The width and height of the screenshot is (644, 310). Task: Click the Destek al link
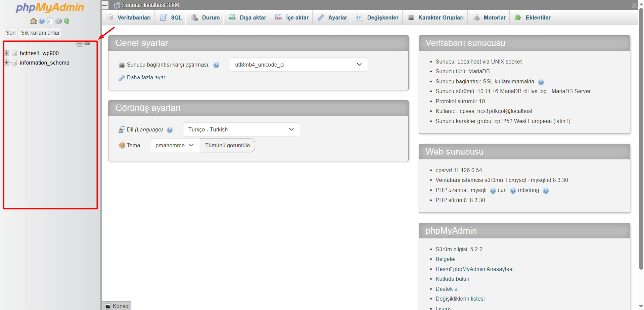pyautogui.click(x=447, y=289)
